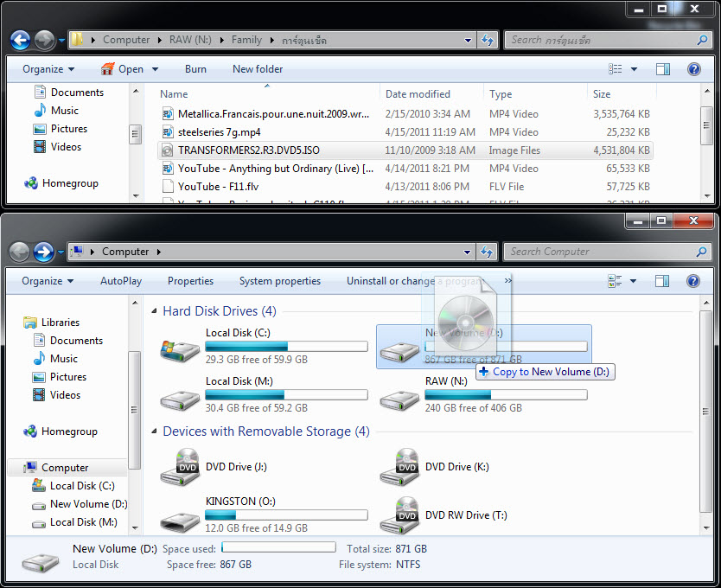The width and height of the screenshot is (721, 588).
Task: Open address history dropdown in Computer window
Action: click(467, 252)
